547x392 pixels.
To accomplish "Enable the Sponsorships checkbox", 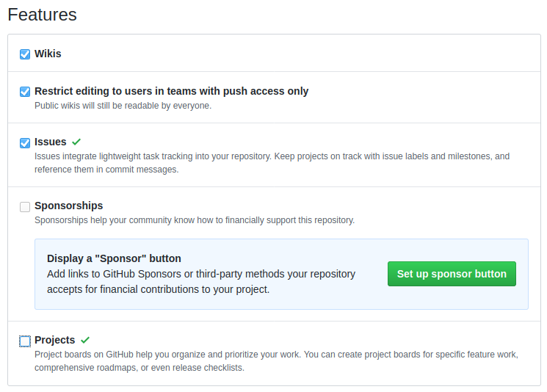I will point(25,207).
